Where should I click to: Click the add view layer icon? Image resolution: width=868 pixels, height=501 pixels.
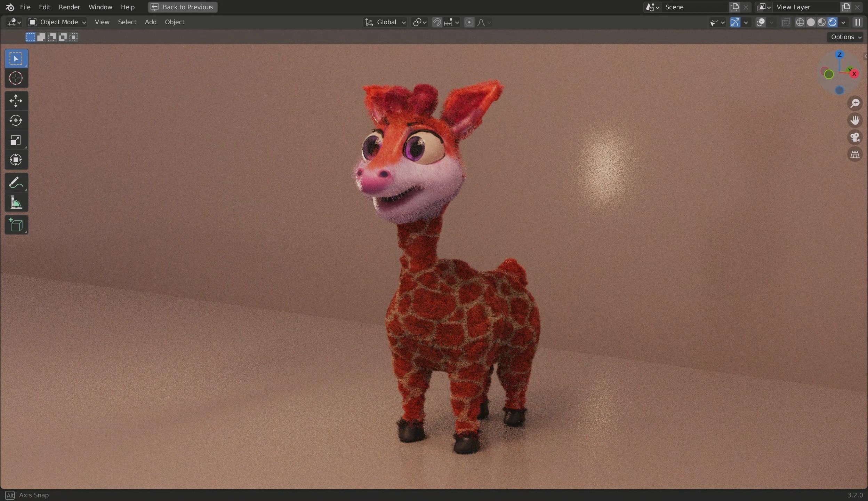point(846,7)
